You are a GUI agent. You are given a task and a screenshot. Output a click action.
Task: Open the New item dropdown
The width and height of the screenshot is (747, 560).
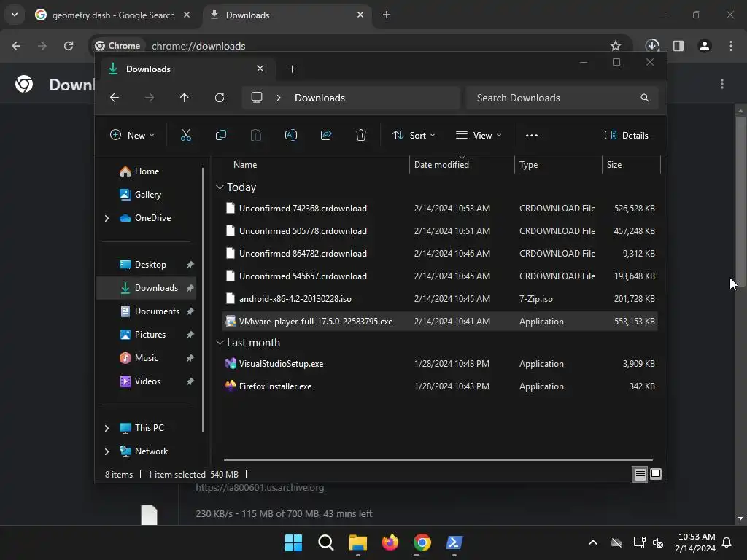tap(133, 135)
